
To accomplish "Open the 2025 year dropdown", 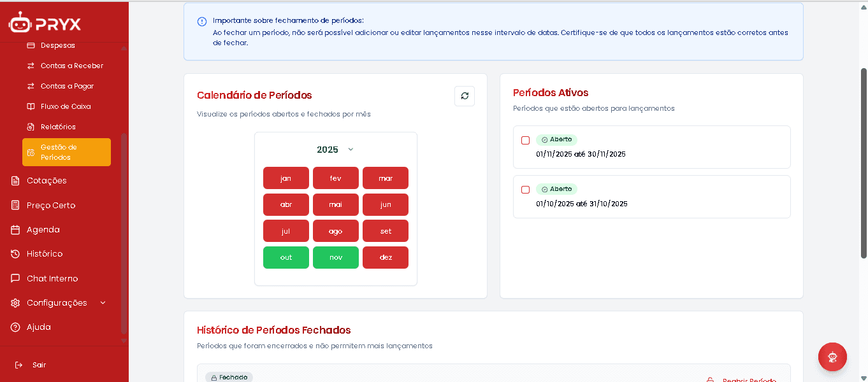I will point(335,149).
